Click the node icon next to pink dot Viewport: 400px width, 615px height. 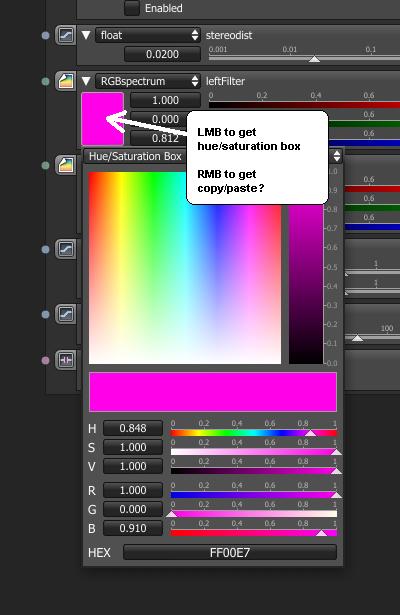65,360
